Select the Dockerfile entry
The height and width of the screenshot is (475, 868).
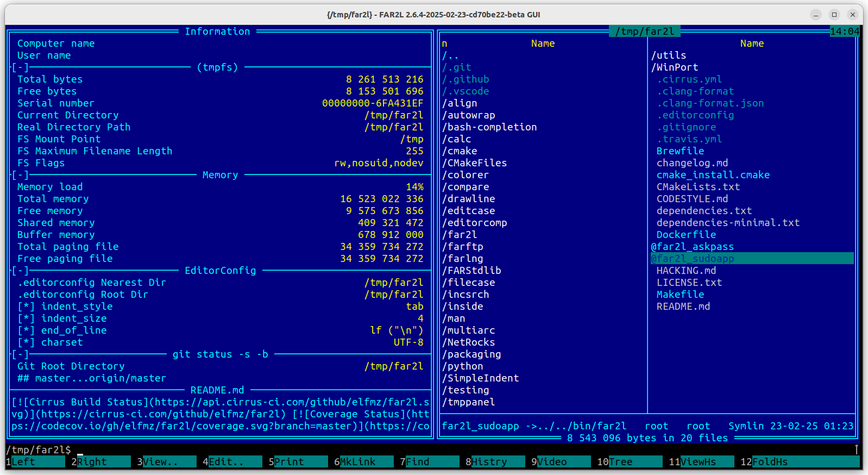[685, 235]
